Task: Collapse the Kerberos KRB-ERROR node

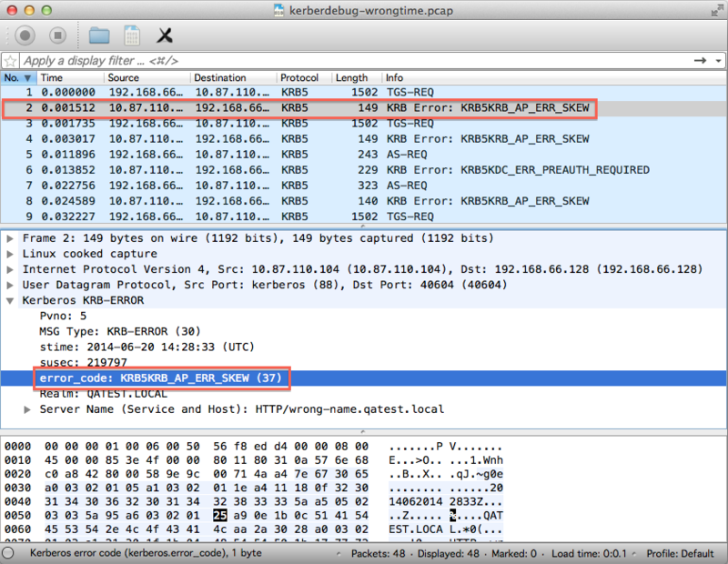Action: (10, 301)
